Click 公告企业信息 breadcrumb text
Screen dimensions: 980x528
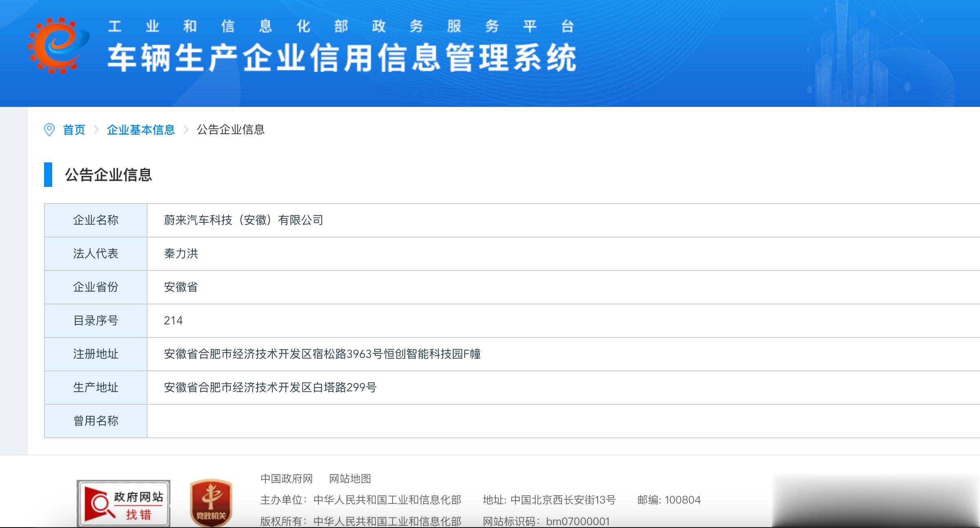[231, 130]
